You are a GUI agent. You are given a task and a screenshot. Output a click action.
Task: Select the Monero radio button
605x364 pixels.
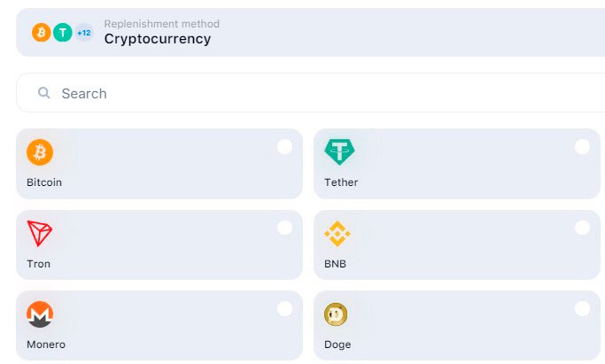(284, 308)
